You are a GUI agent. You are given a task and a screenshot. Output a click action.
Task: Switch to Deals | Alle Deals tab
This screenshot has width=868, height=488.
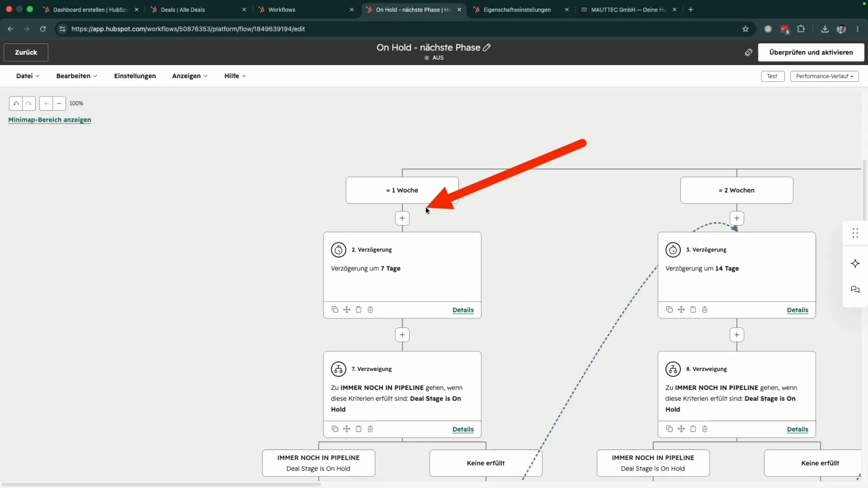coord(198,10)
